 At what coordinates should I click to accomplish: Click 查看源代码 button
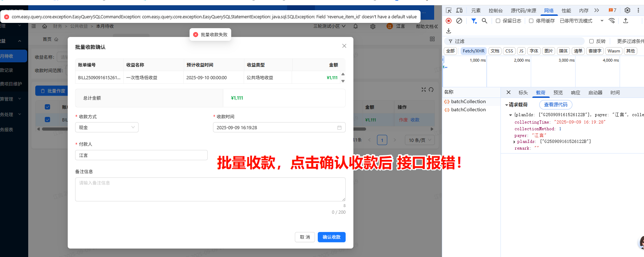click(x=555, y=105)
